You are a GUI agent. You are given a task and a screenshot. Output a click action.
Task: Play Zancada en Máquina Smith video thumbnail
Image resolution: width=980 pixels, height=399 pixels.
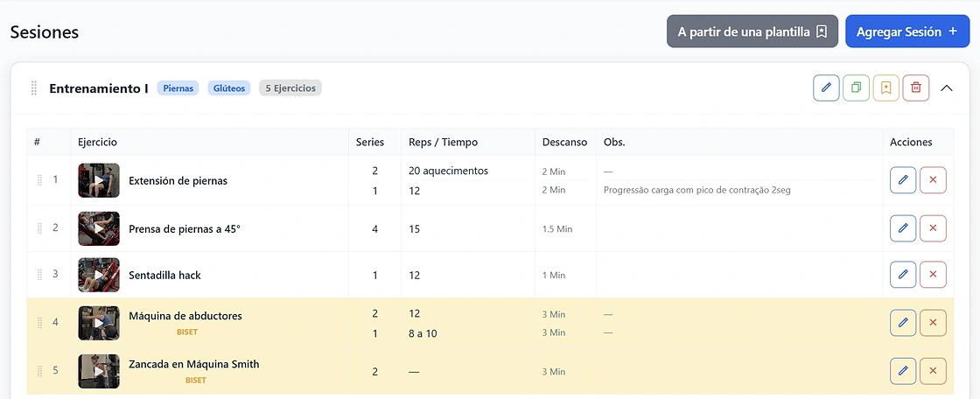tap(99, 371)
